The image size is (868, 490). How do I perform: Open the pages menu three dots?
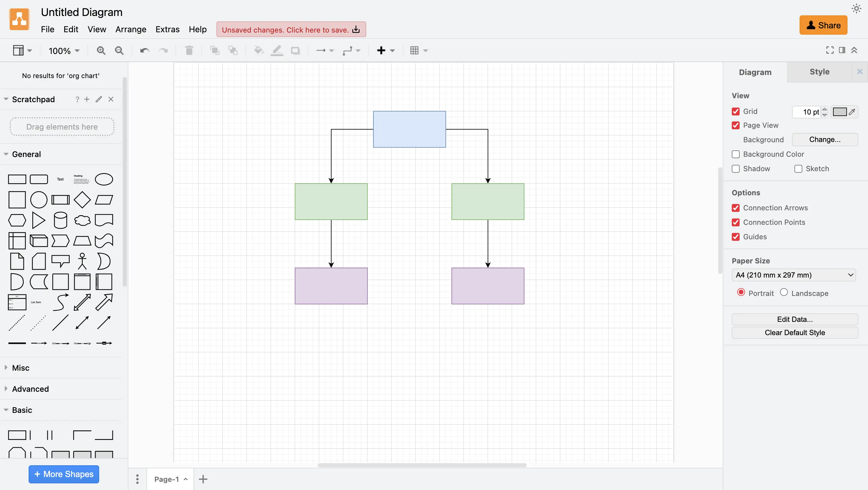point(137,479)
